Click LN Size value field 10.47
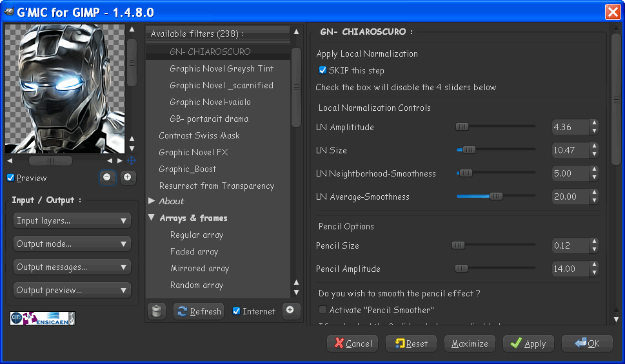The height and width of the screenshot is (364, 625). pos(570,150)
